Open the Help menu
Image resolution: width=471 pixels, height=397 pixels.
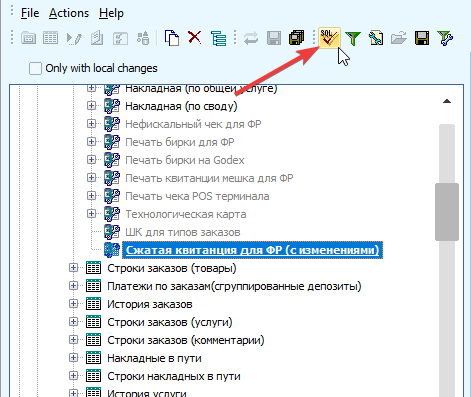pyautogui.click(x=111, y=13)
